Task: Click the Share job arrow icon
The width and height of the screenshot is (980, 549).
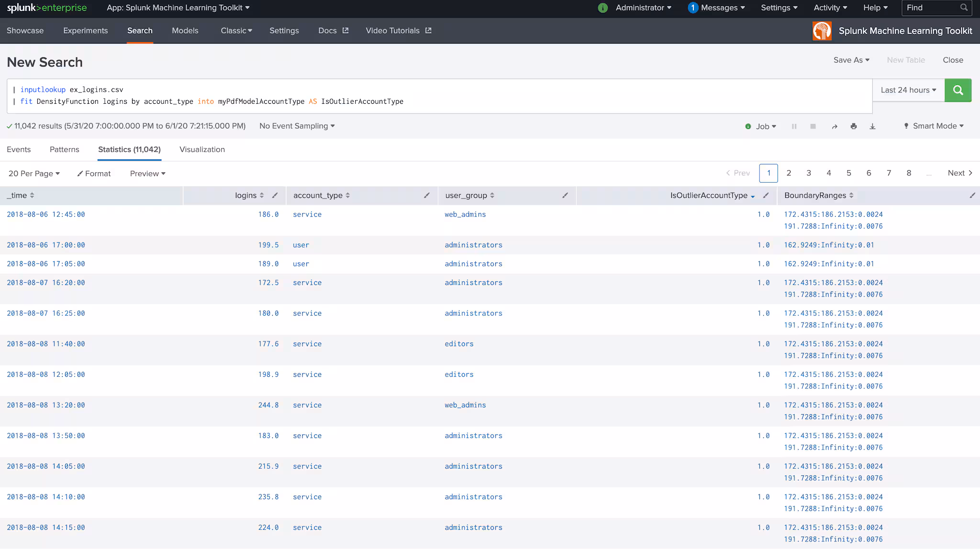Action: tap(835, 126)
